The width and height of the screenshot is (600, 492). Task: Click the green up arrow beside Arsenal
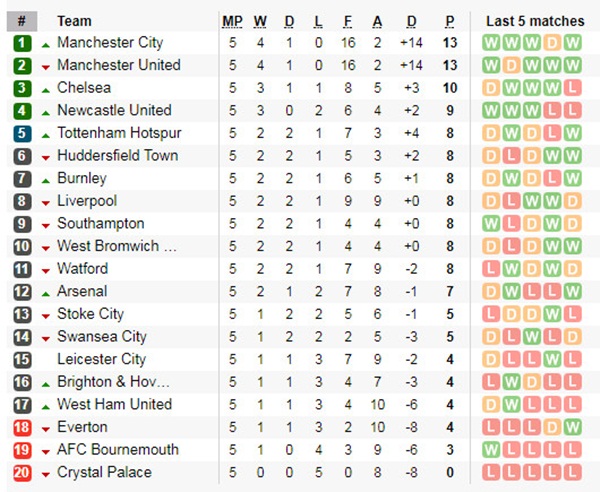[46, 292]
